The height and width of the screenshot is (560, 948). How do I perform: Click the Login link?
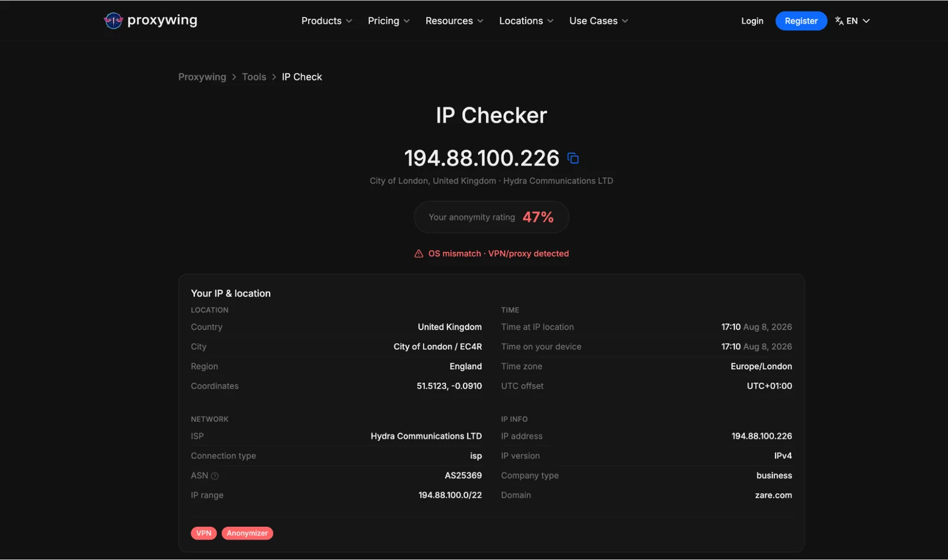pos(752,21)
